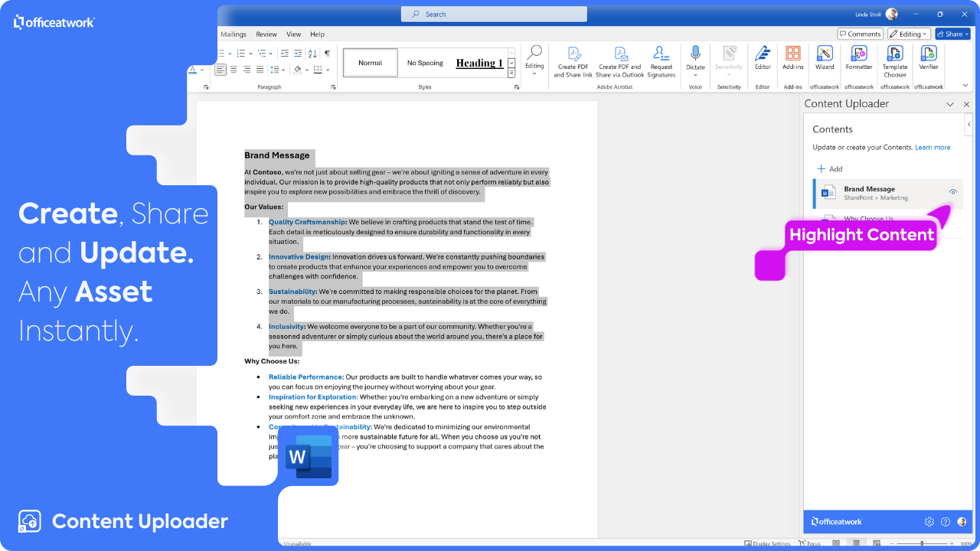This screenshot has height=551, width=980.
Task: Apply borders with the Borders icon
Action: click(x=318, y=70)
